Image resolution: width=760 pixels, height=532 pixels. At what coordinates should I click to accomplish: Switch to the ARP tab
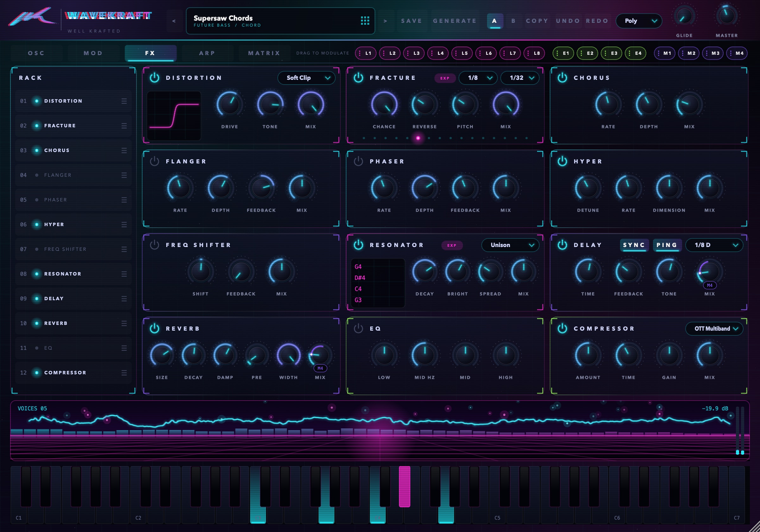coord(207,53)
